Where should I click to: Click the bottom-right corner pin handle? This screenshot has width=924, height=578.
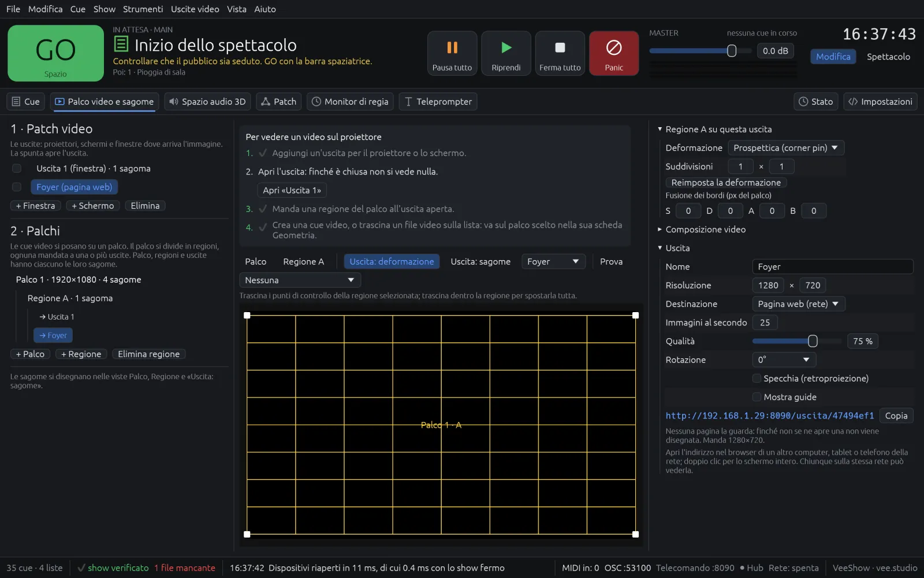click(x=636, y=535)
